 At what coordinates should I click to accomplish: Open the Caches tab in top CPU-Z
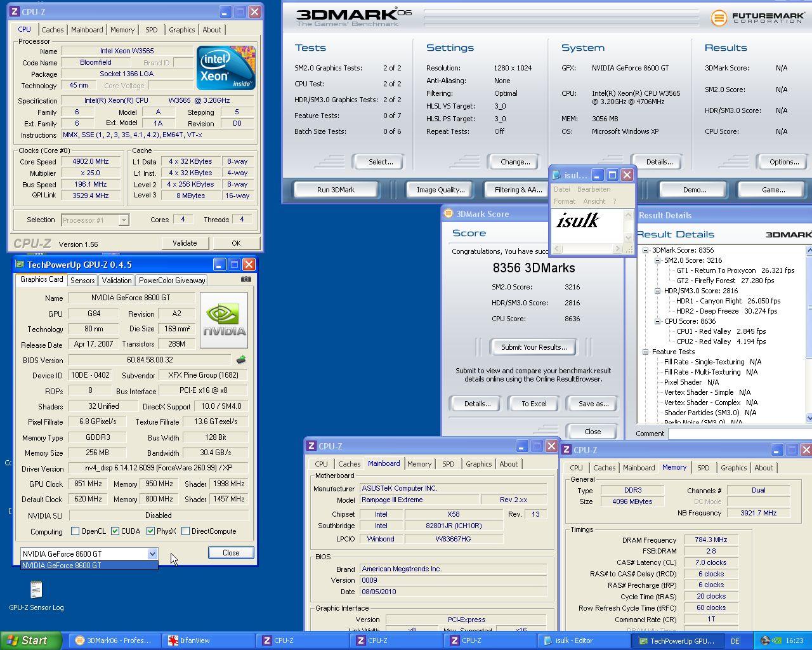[52, 30]
